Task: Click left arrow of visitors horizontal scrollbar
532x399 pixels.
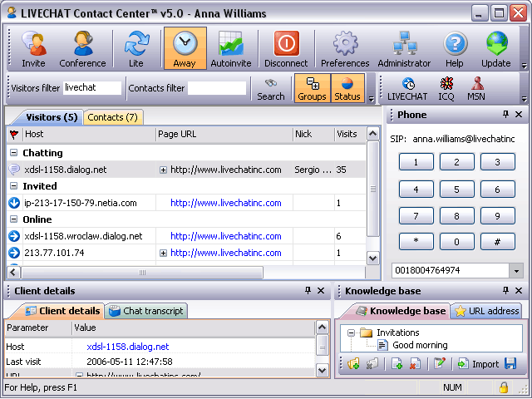Action: click(x=13, y=272)
